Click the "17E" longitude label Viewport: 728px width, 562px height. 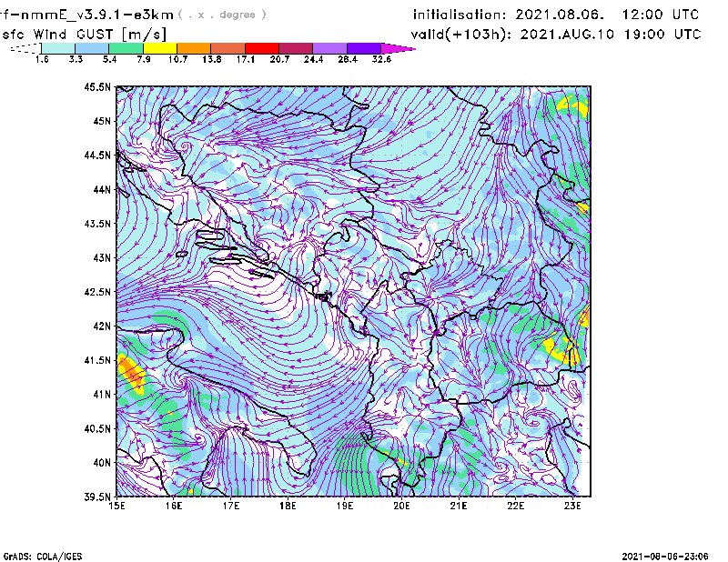(231, 506)
